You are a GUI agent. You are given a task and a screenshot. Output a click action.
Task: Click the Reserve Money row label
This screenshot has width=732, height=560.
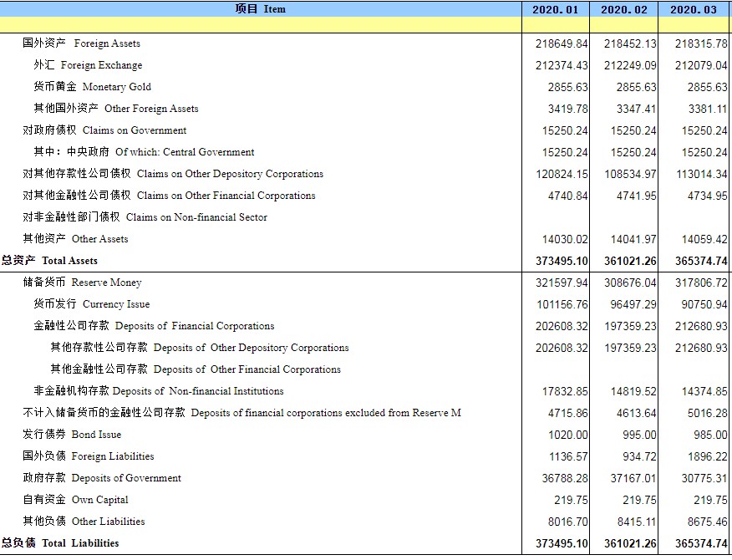click(x=82, y=283)
